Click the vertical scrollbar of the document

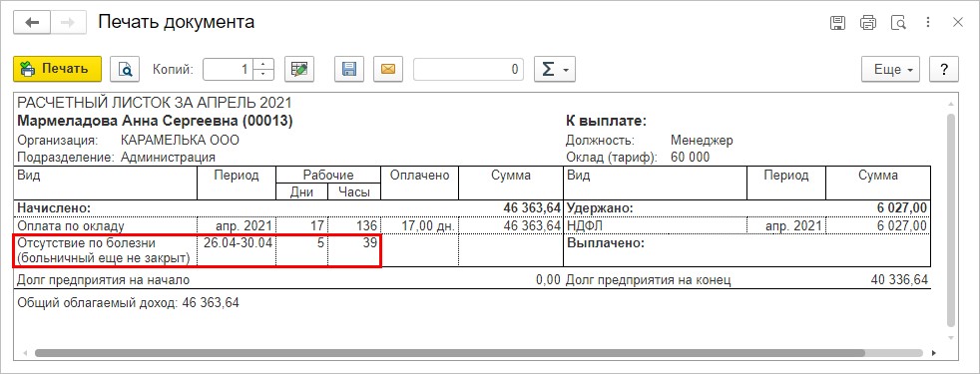951,219
